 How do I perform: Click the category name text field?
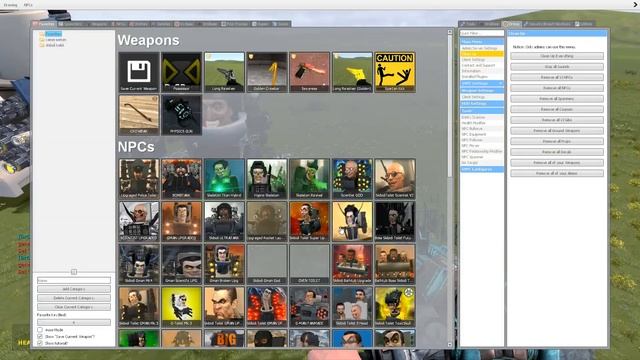coord(74,280)
